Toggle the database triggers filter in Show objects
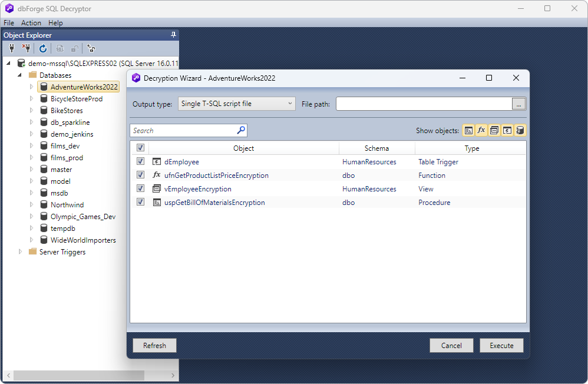This screenshot has height=384, width=588. (520, 131)
